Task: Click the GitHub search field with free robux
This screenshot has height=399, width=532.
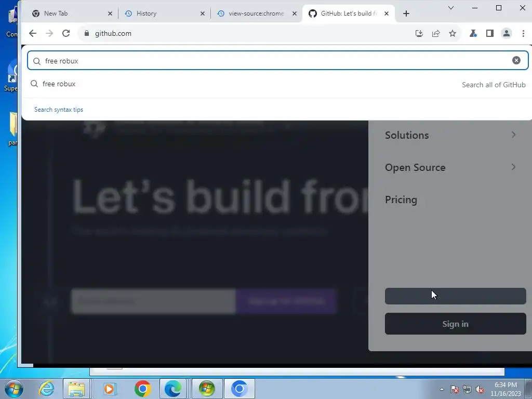Action: click(x=277, y=60)
